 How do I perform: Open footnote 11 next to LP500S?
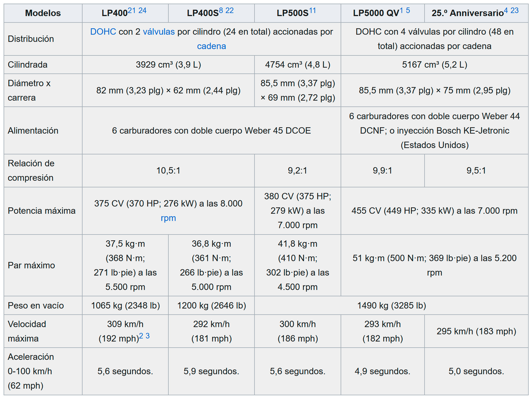coord(312,11)
